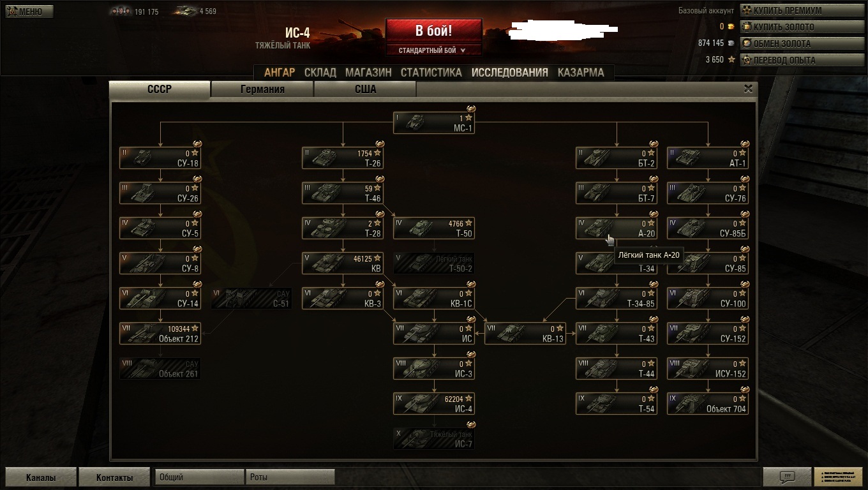Click the КВ-13 medium tank node
Image resolution: width=868 pixels, height=490 pixels.
coord(525,333)
